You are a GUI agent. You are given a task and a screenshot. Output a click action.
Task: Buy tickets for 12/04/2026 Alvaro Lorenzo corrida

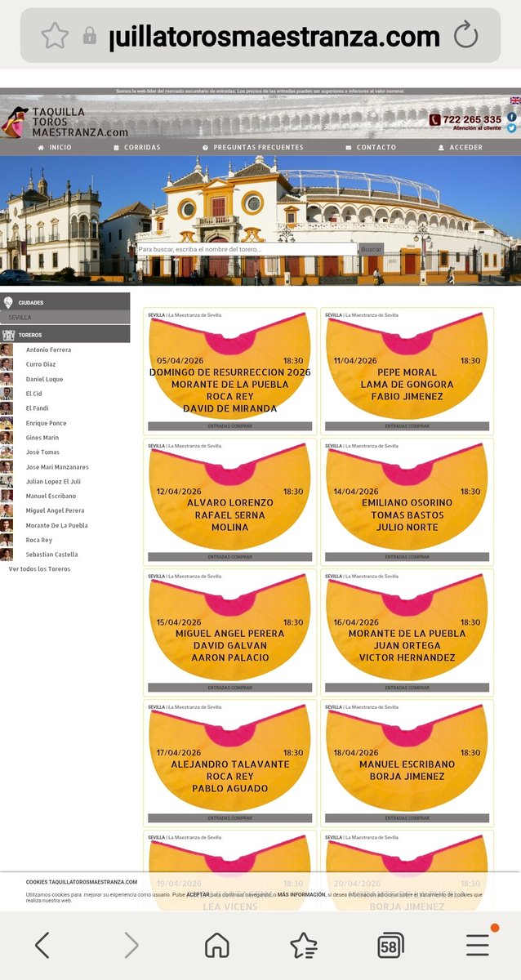tap(230, 557)
